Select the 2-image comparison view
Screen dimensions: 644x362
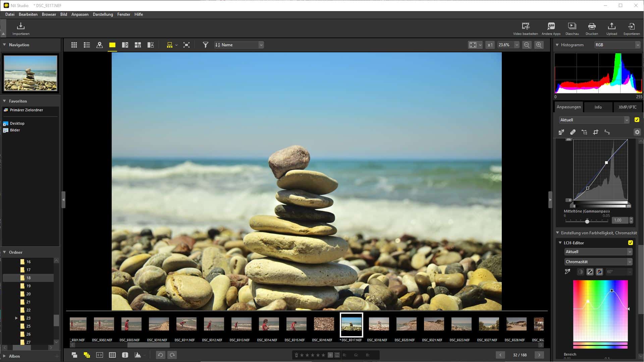point(125,45)
